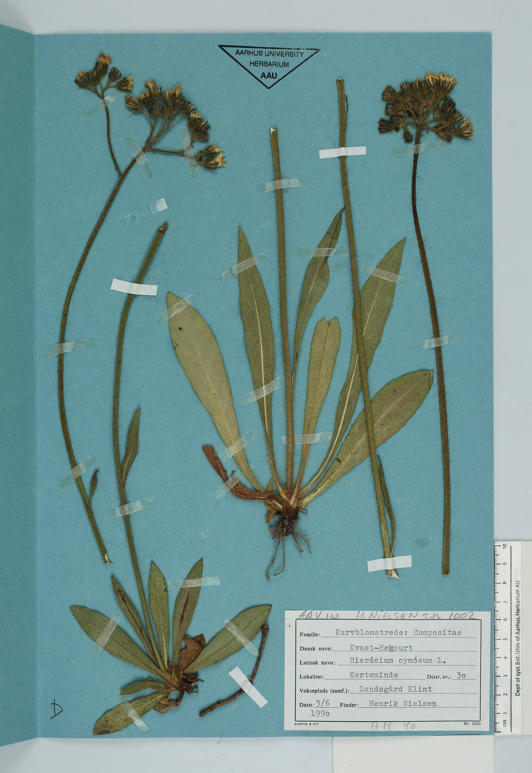Click the AAU text inside the stamp

pyautogui.click(x=269, y=76)
